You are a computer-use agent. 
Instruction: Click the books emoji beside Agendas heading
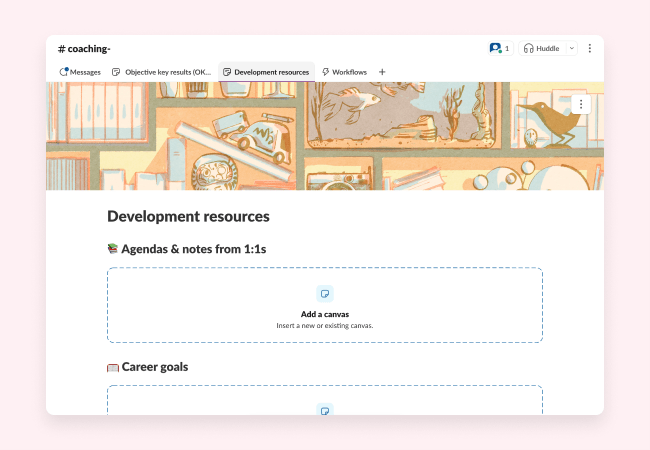click(x=113, y=249)
